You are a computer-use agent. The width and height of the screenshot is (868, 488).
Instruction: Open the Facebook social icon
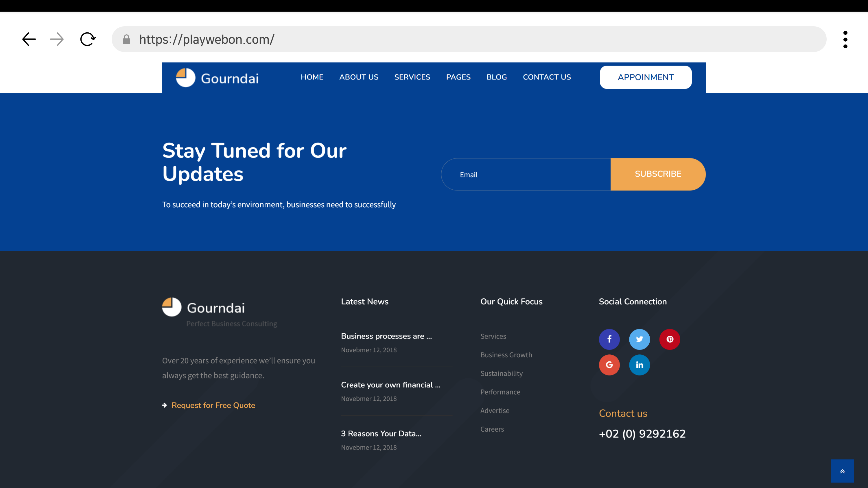[x=609, y=339]
